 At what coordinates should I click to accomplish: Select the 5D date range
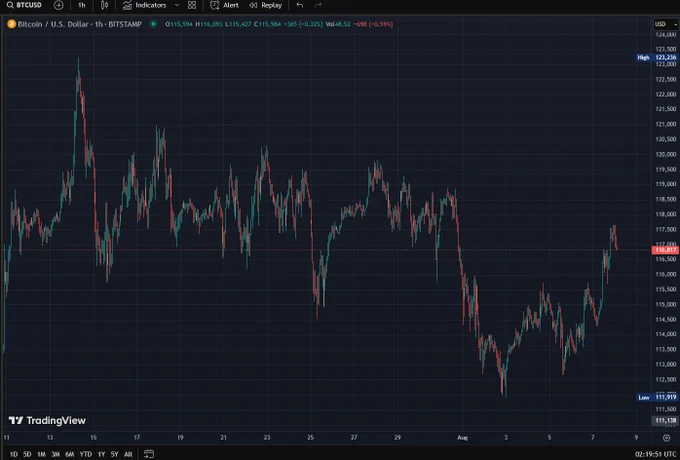point(27,454)
